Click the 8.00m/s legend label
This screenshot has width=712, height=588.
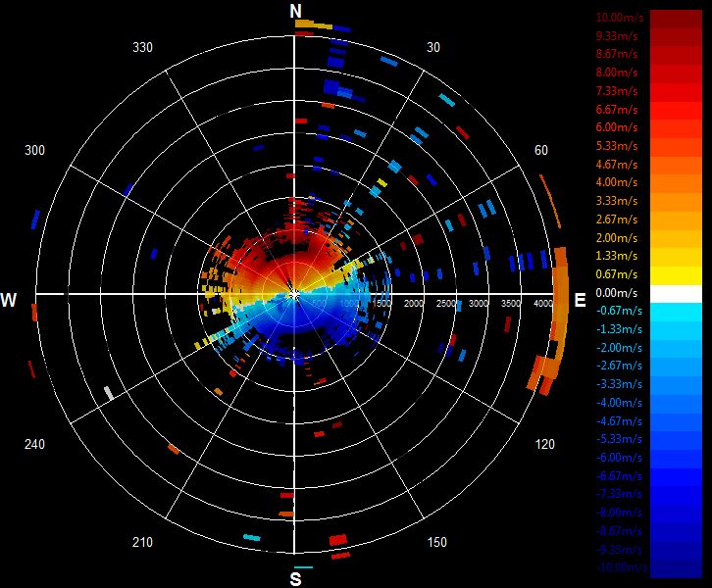pos(617,73)
